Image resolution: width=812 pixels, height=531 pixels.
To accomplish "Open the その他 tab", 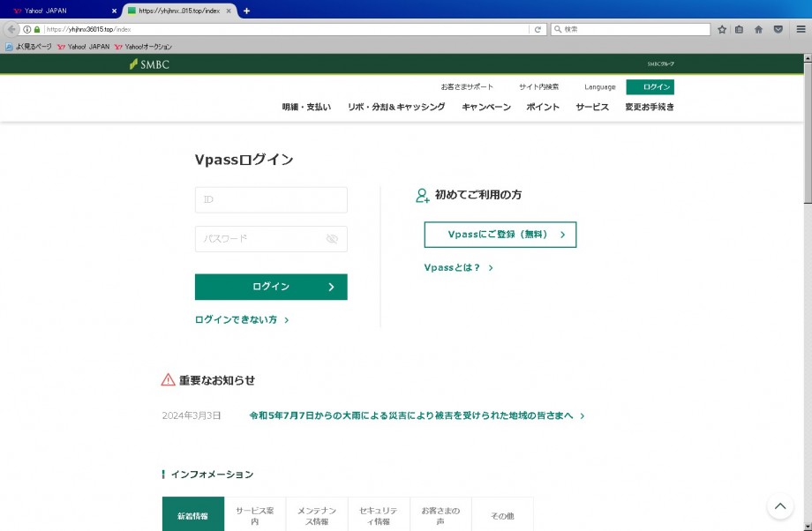I will 502,515.
